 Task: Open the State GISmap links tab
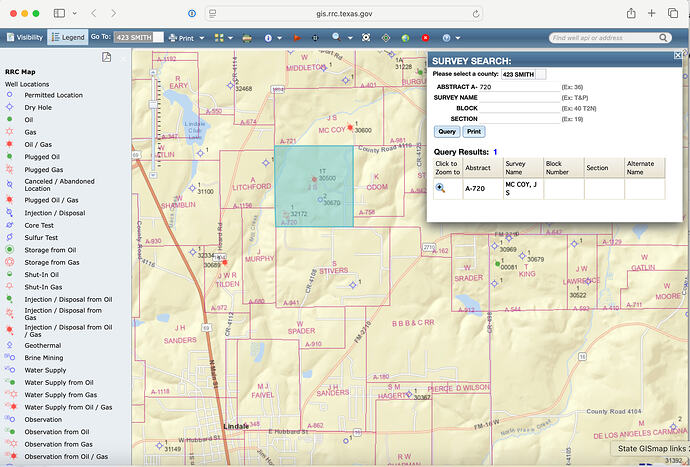pos(651,448)
